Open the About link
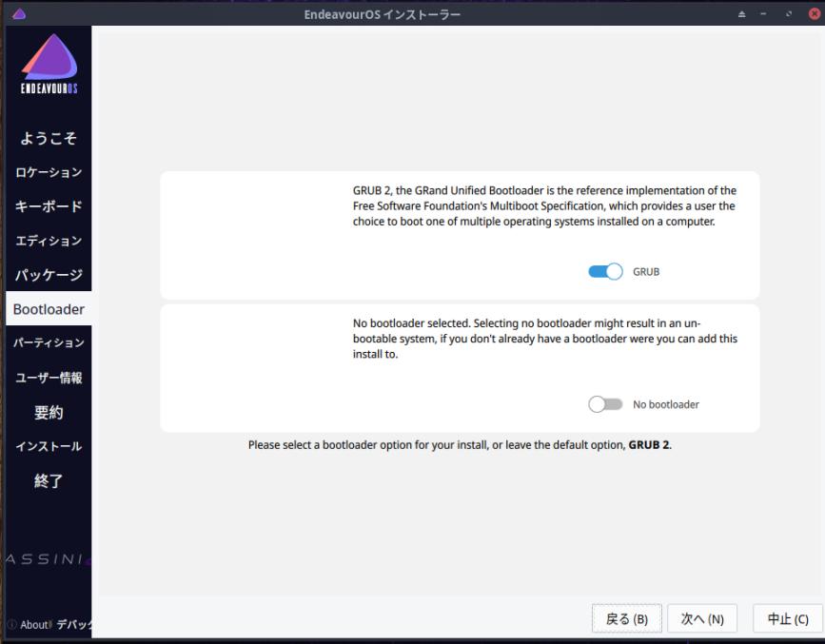825x644 pixels. click(34, 625)
